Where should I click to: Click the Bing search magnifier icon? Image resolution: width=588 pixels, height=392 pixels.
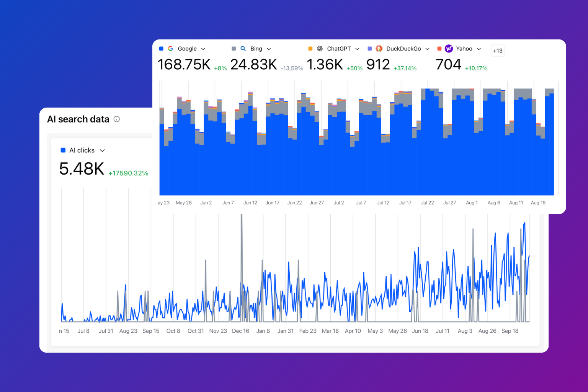coord(243,49)
